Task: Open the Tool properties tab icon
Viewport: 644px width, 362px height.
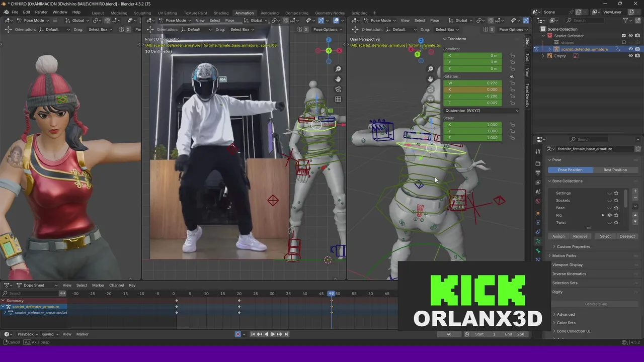Action: point(538,152)
